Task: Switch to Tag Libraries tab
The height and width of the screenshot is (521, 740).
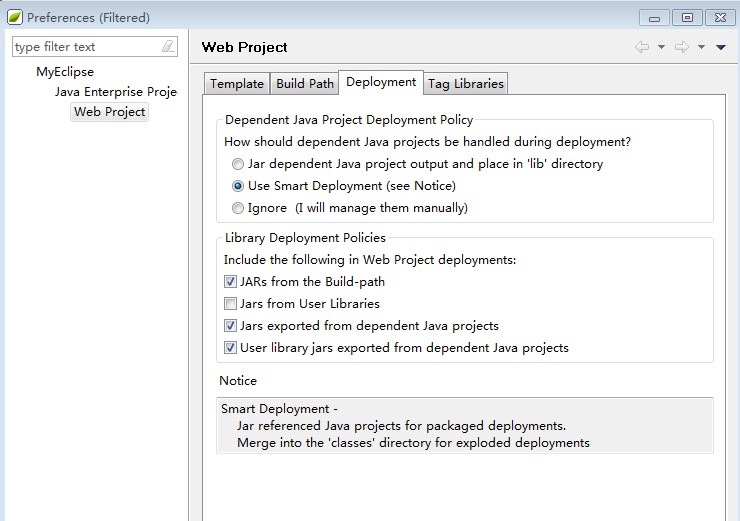Action: 466,84
